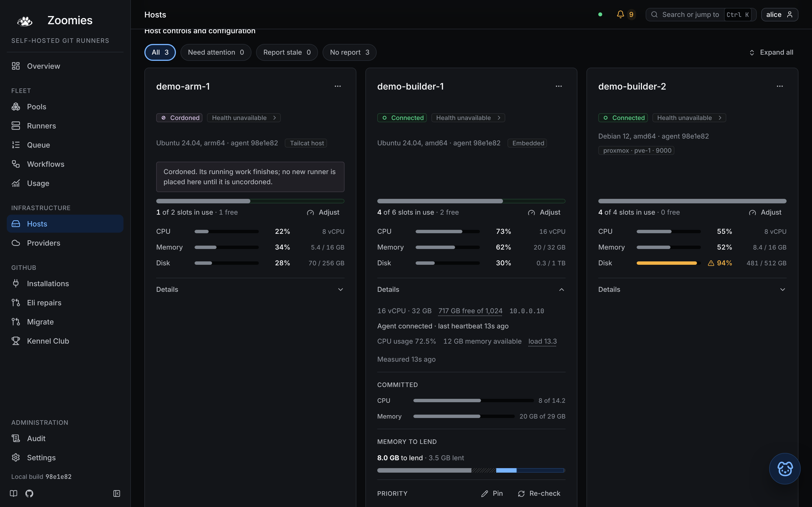Expand Details section of demo-builder-2
812x507 pixels.
692,289
